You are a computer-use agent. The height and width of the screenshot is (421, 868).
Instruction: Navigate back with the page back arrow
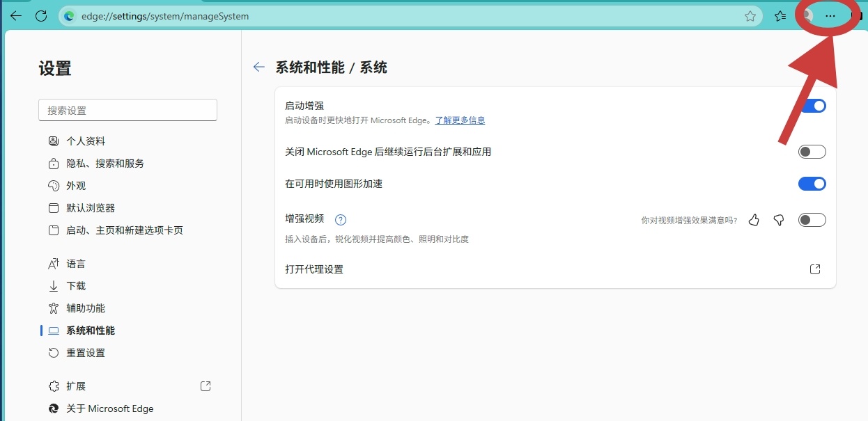coord(258,67)
